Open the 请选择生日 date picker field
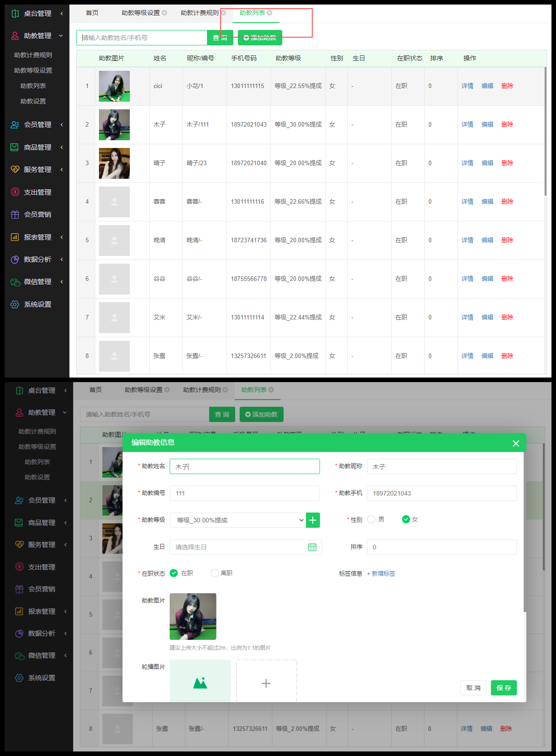The image size is (556, 756). [x=238, y=547]
